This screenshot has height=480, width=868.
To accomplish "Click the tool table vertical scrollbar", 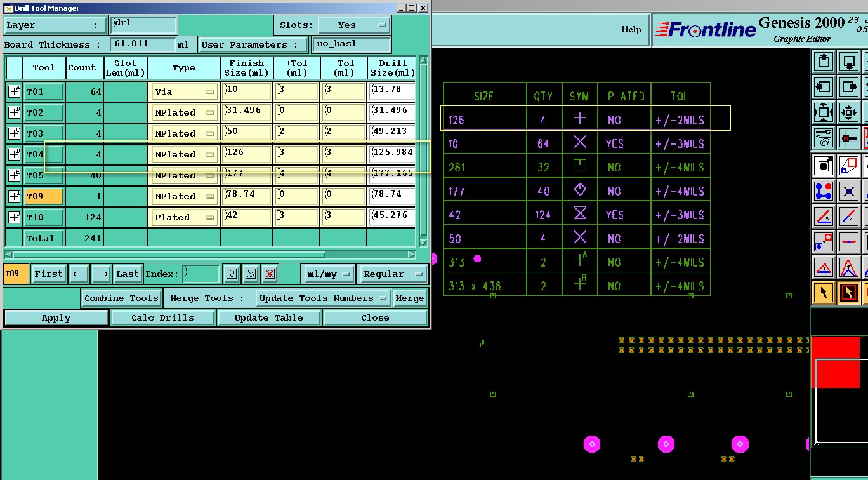I will coord(424,152).
